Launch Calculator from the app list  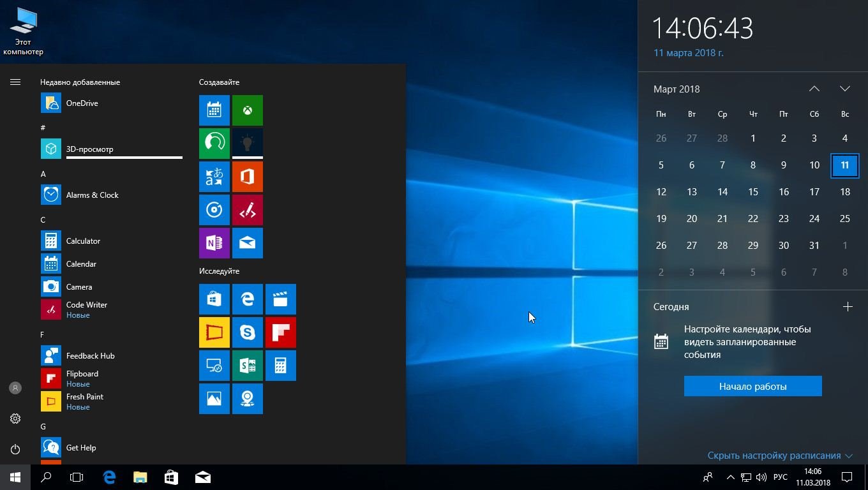pyautogui.click(x=112, y=241)
